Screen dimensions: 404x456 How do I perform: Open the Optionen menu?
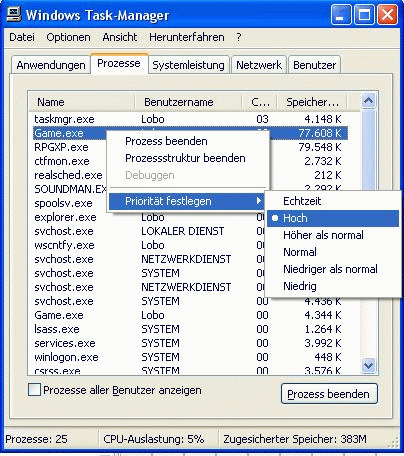tap(68, 37)
